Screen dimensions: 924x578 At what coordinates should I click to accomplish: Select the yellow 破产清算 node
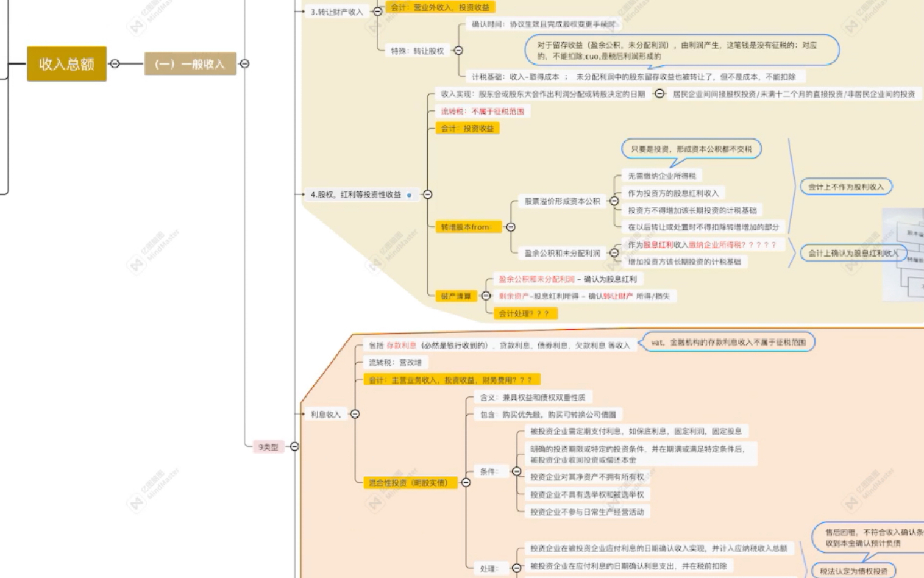pos(456,296)
